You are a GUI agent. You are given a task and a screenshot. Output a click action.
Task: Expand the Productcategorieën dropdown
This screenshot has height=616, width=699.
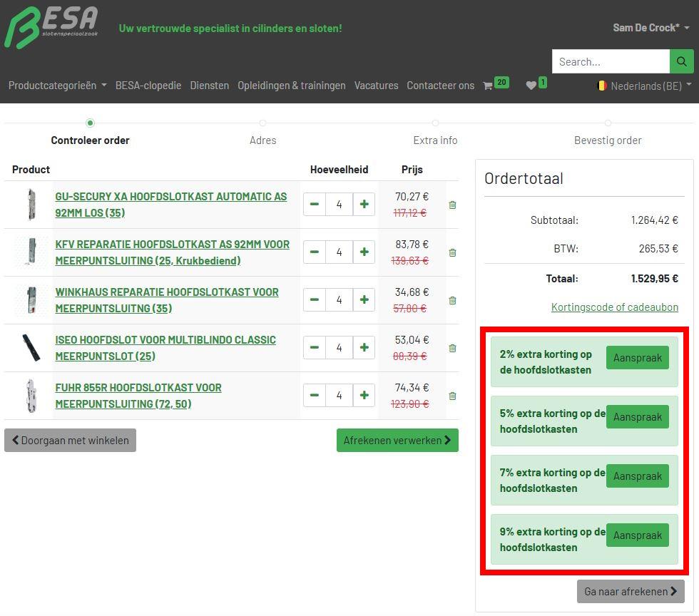[x=57, y=86]
